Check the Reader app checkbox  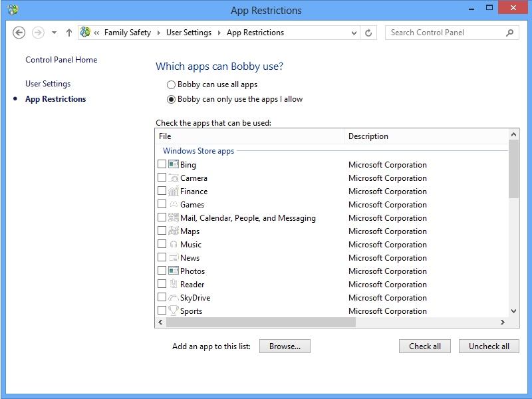(162, 284)
